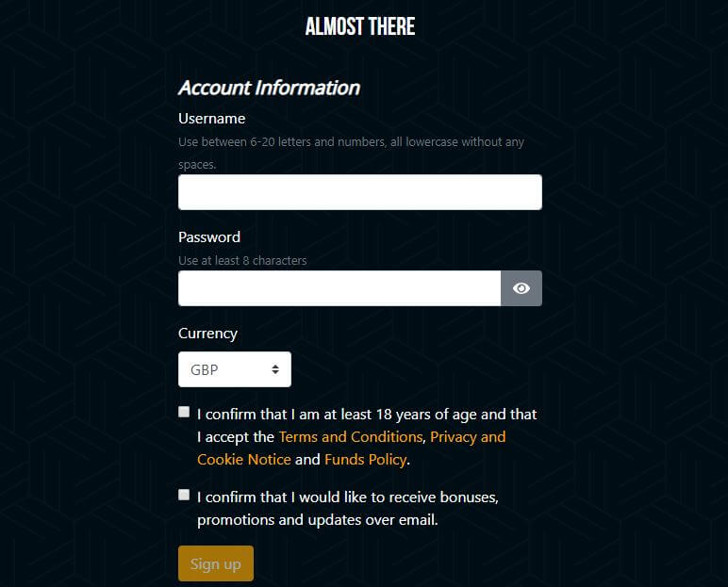Click the age confirmation label text

[367, 436]
